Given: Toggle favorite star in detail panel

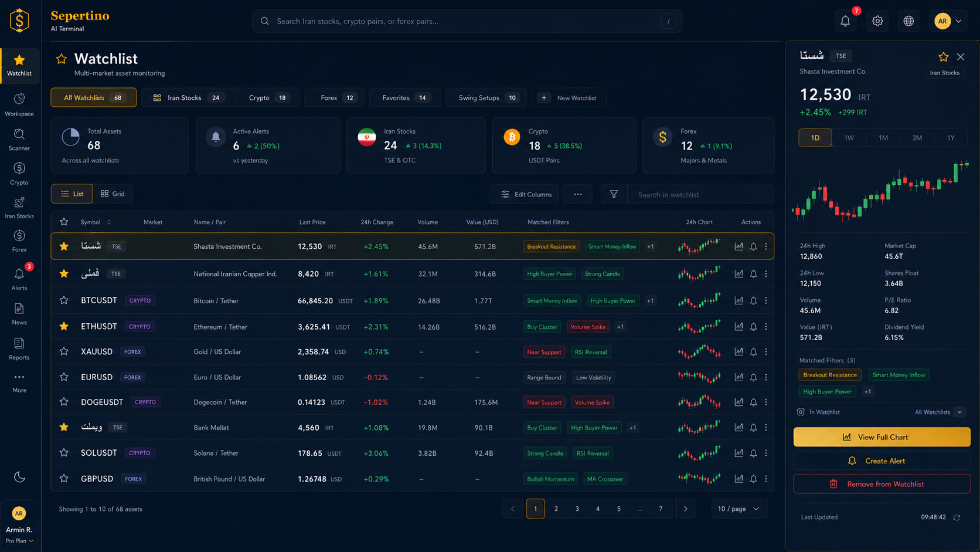Looking at the screenshot, I should click(943, 57).
